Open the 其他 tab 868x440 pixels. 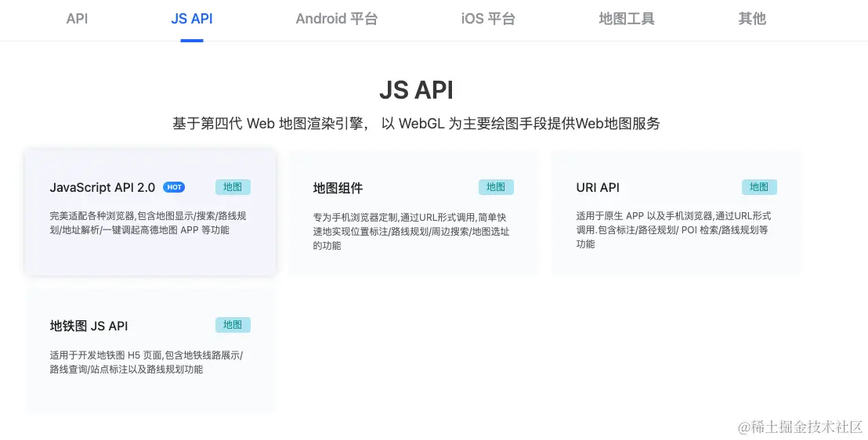point(752,19)
